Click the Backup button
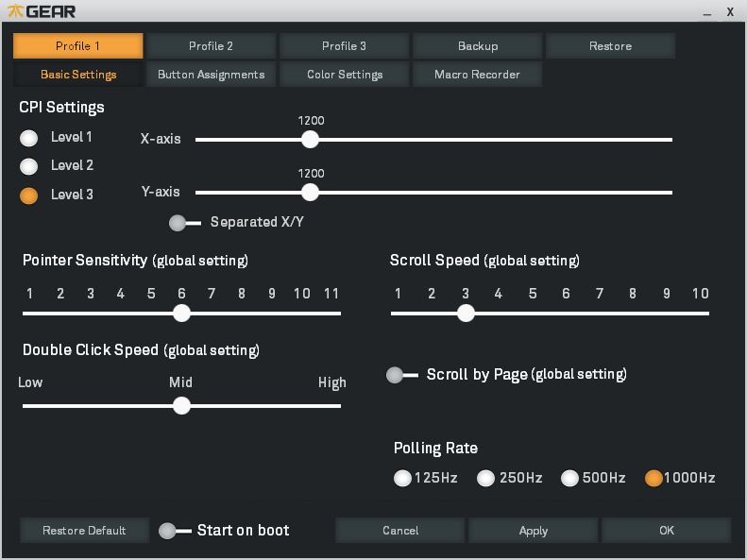747x560 pixels. [478, 46]
